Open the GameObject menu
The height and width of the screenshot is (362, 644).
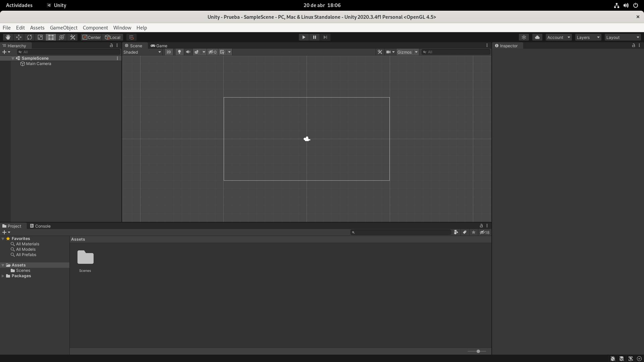tap(64, 28)
